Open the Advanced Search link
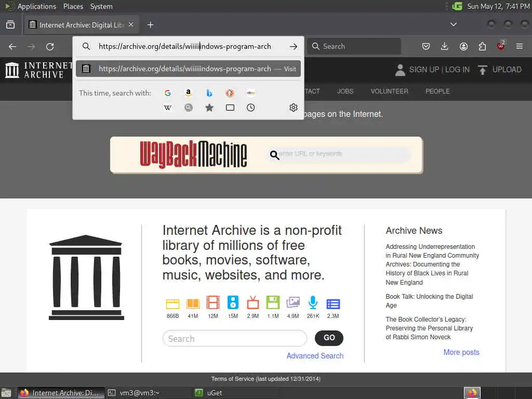This screenshot has height=399, width=532. tap(315, 355)
